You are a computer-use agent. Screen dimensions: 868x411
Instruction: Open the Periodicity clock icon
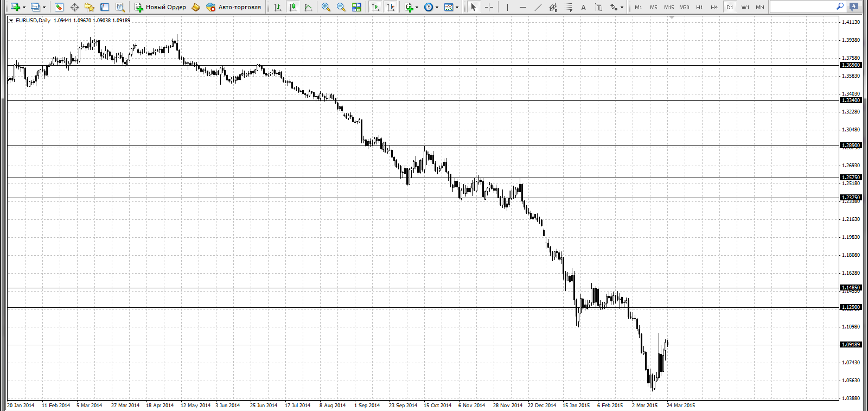coord(429,7)
